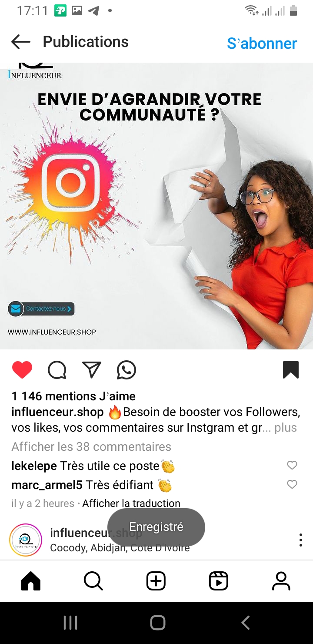The image size is (313, 644).
Task: Open three-dot options for next post
Action: pyautogui.click(x=300, y=540)
